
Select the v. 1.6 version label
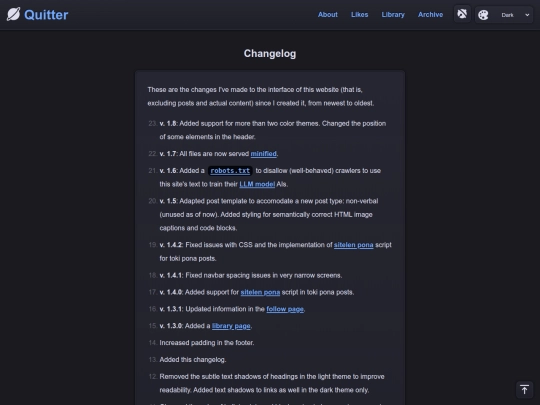tap(168, 170)
